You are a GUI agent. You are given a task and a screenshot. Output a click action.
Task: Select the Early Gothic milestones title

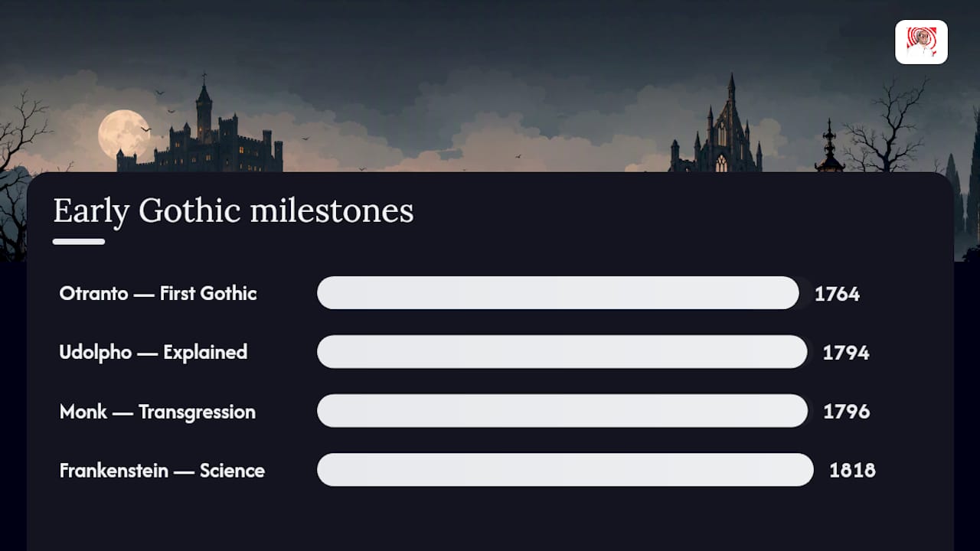click(233, 210)
